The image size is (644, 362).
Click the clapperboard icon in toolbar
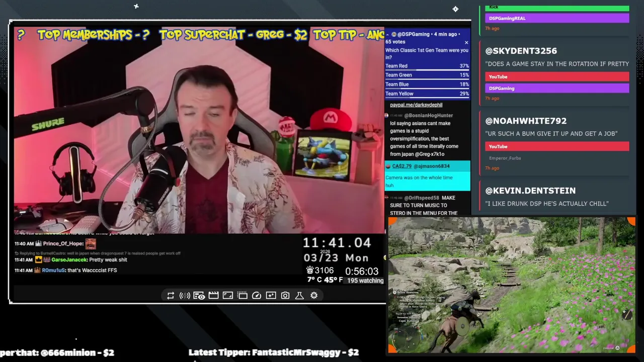[x=213, y=296]
